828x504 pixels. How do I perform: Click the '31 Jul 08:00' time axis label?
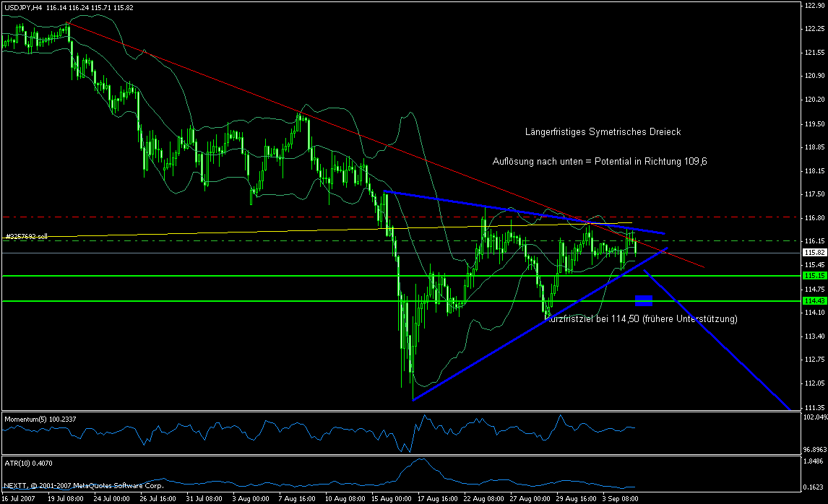point(204,499)
